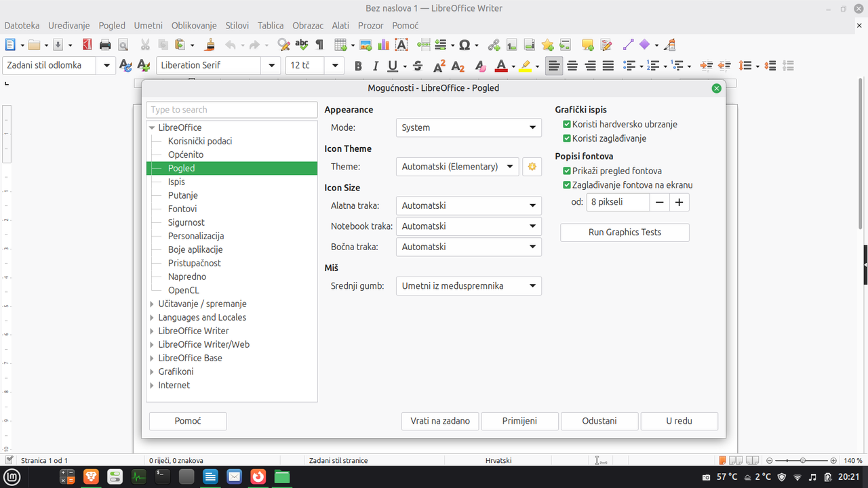Viewport: 868px width, 488px height.
Task: Toggle Zaglađivanje fontova na ekranu checkbox
Action: [x=567, y=184]
